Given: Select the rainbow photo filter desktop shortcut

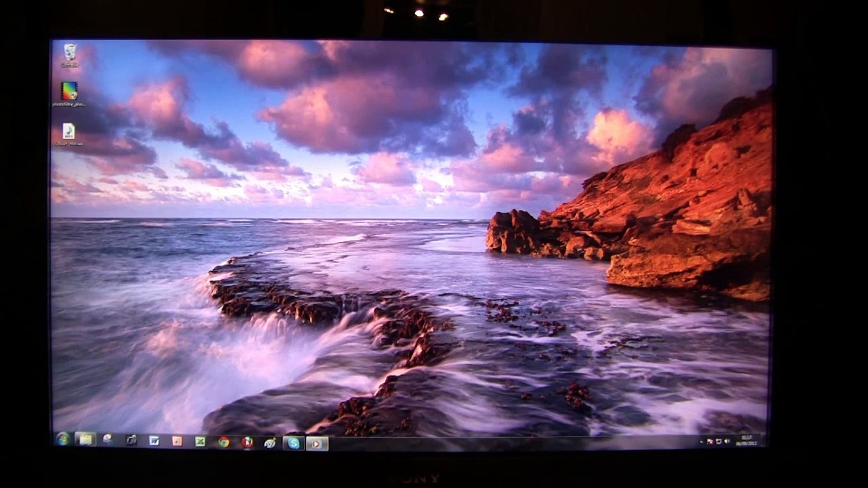Looking at the screenshot, I should point(69,94).
